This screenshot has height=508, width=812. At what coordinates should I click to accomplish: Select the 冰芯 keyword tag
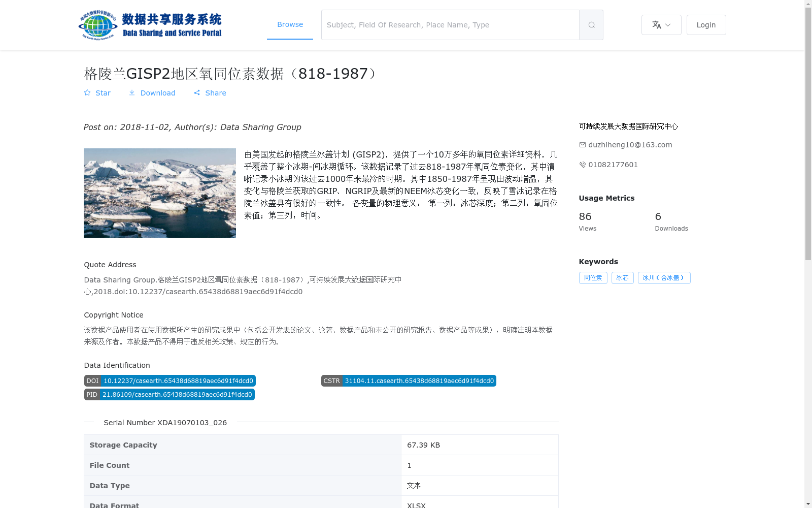(622, 278)
